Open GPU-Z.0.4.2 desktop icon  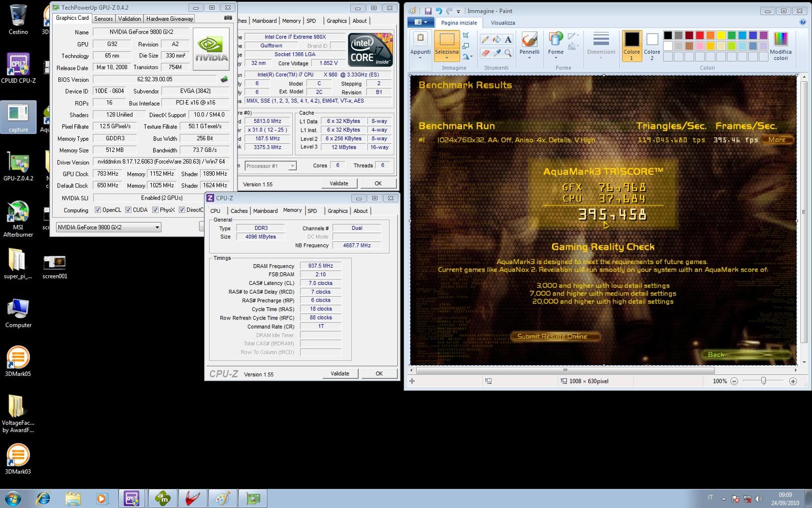click(x=18, y=167)
